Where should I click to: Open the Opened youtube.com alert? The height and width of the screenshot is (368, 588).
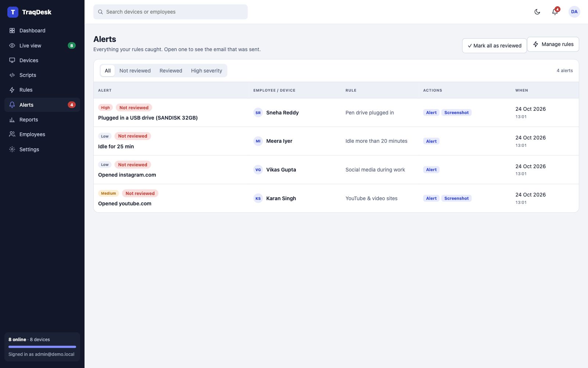point(125,204)
